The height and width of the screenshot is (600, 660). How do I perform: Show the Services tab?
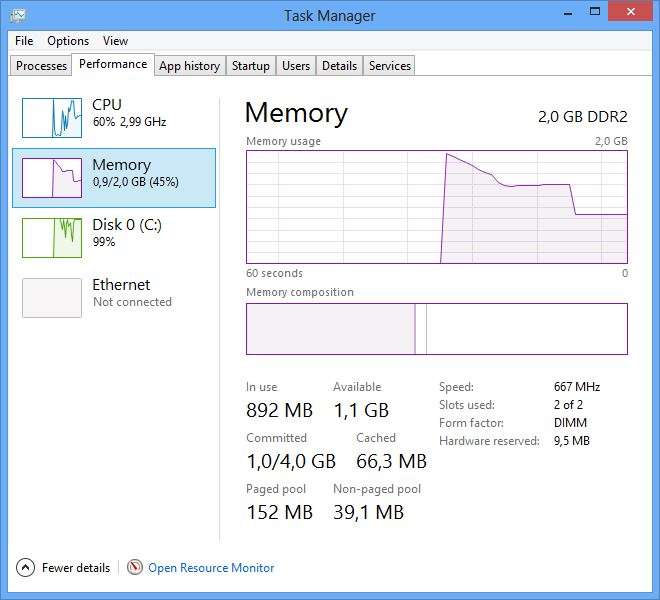tap(389, 66)
